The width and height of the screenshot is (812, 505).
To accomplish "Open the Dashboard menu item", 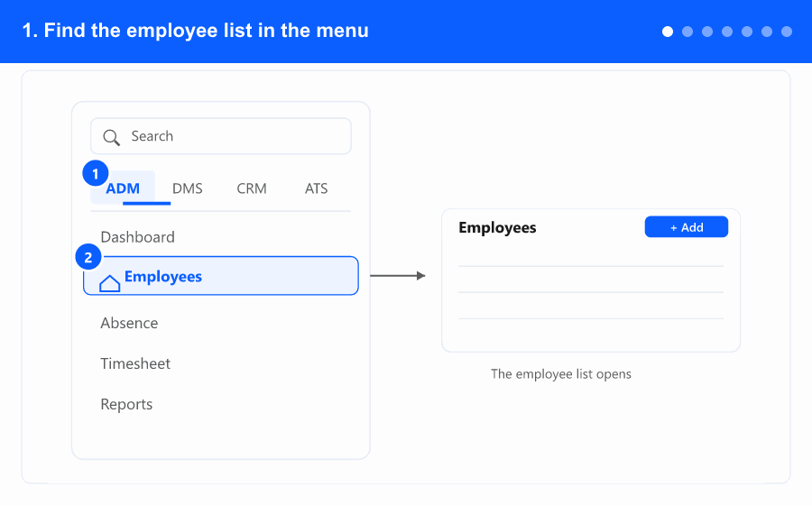I will click(138, 237).
